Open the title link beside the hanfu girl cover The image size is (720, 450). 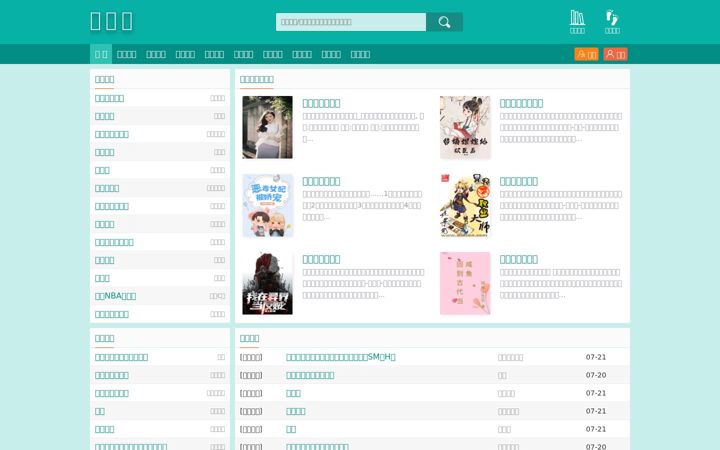coord(522,103)
